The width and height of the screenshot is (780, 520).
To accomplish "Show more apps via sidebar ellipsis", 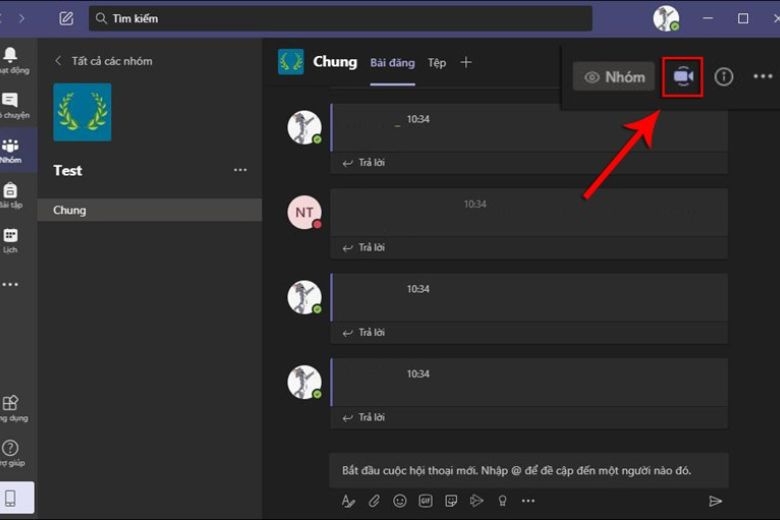I will [x=10, y=285].
